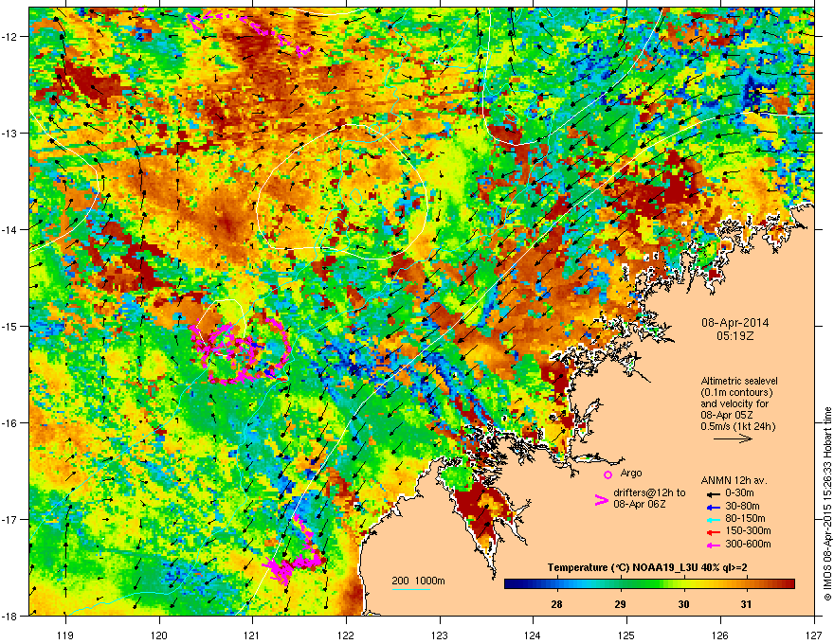Click the longitude 127 axis label
834x644 pixels.
pyautogui.click(x=814, y=635)
